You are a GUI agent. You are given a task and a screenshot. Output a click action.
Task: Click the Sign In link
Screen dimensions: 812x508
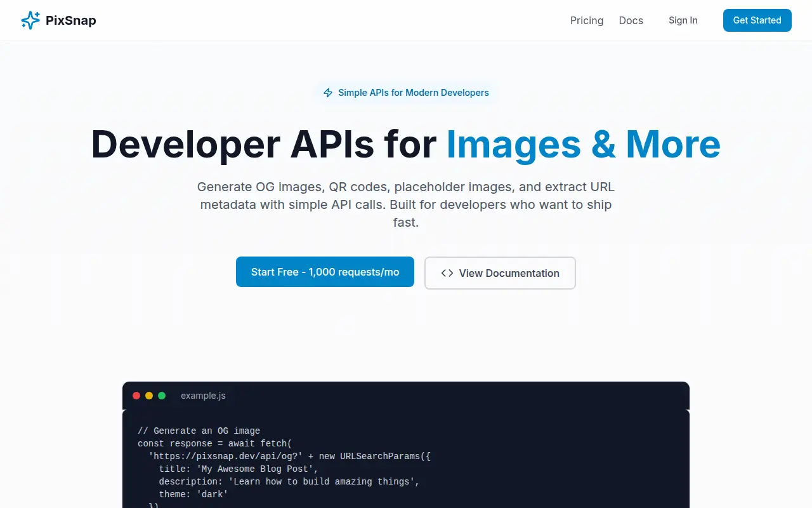point(683,20)
